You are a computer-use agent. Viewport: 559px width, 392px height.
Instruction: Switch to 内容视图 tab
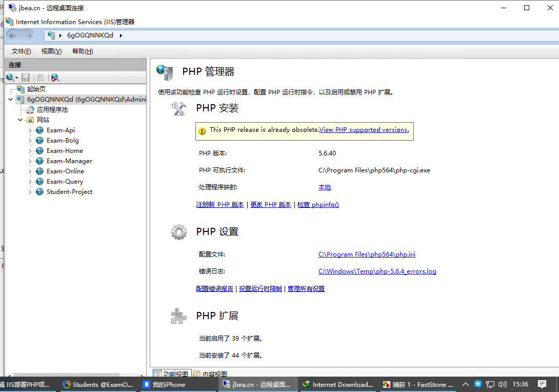click(210, 373)
